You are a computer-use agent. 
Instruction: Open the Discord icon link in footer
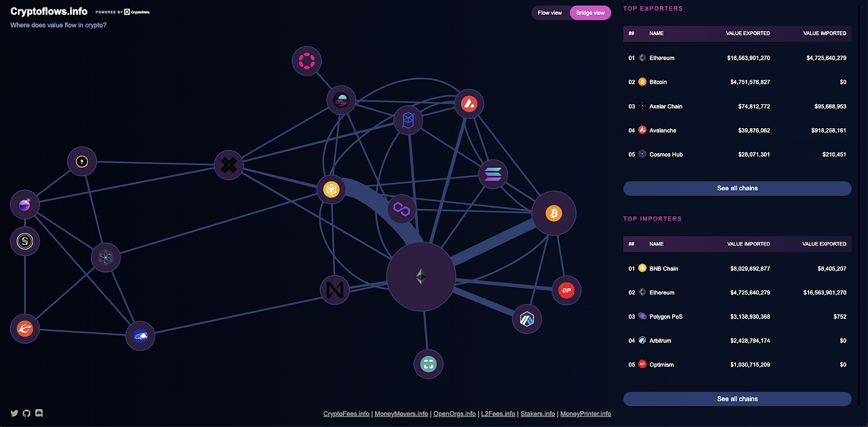(39, 413)
